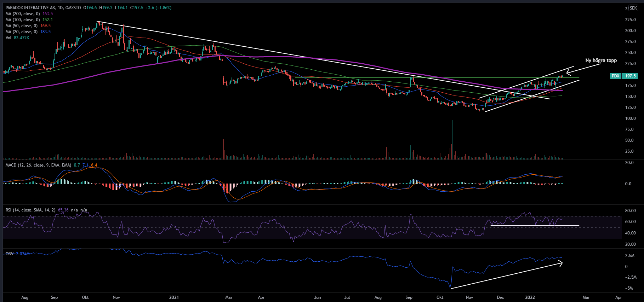The height and width of the screenshot is (302, 644).
Task: Click the 2022 label on time axis
Action: coord(530,297)
